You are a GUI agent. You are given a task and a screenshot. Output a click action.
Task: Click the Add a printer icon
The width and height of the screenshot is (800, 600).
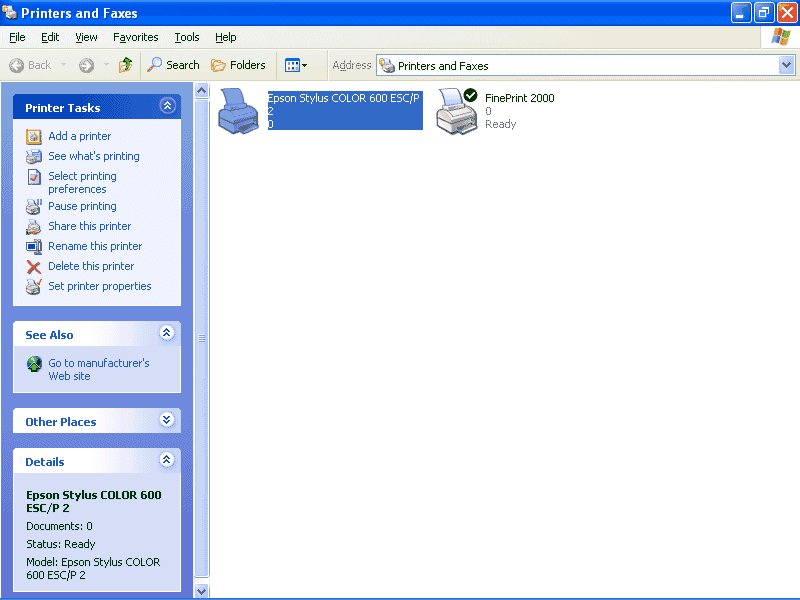34,136
